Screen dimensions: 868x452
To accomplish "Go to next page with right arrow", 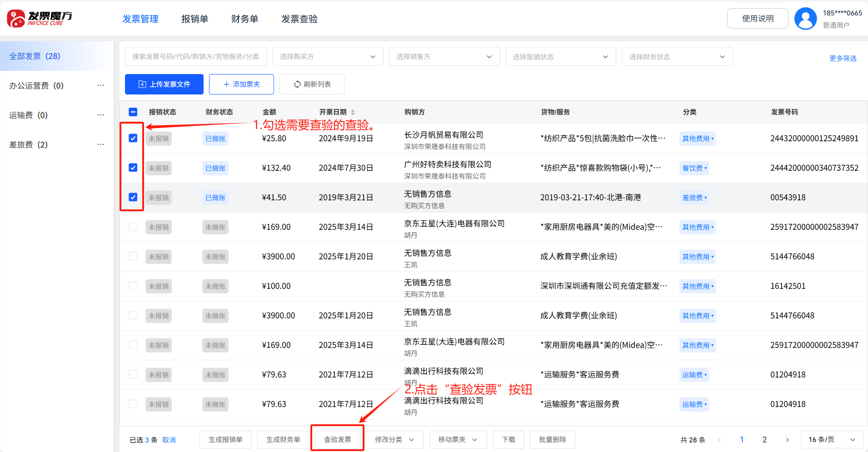I will coord(787,440).
